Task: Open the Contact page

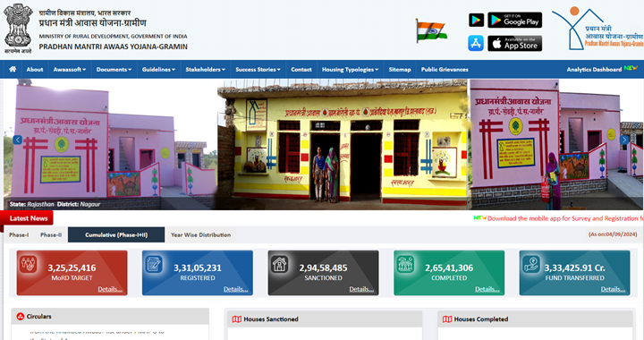Action: (301, 70)
